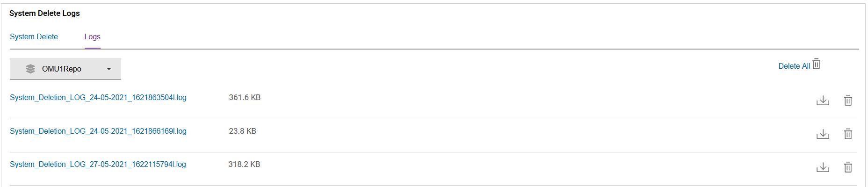Expand the OMU1Repo dropdown arrow
Image resolution: width=868 pixels, height=187 pixels.
(109, 69)
